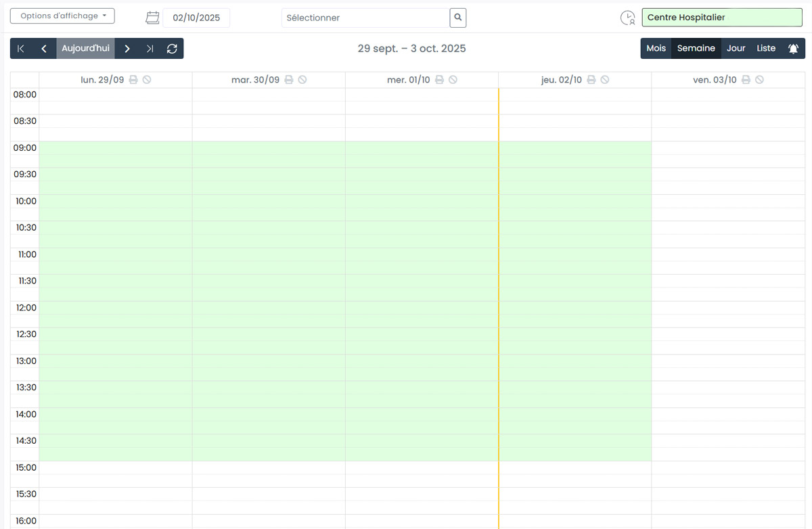Click the calendar icon beside date field
Image resolution: width=812 pixels, height=529 pixels.
point(153,18)
